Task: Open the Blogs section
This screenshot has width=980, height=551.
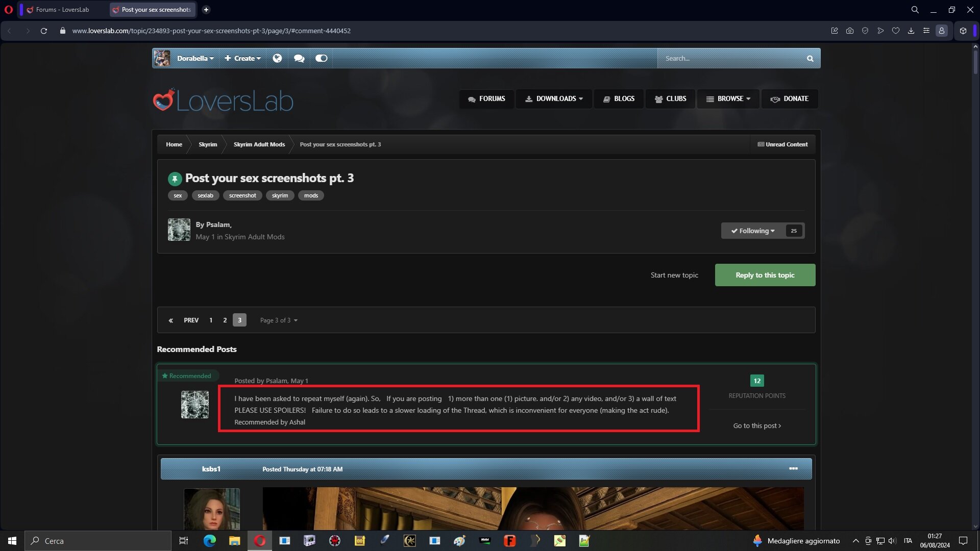Action: pyautogui.click(x=619, y=99)
